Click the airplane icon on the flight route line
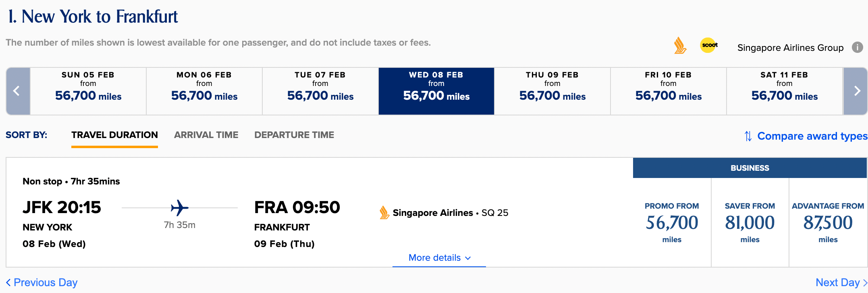 click(180, 207)
